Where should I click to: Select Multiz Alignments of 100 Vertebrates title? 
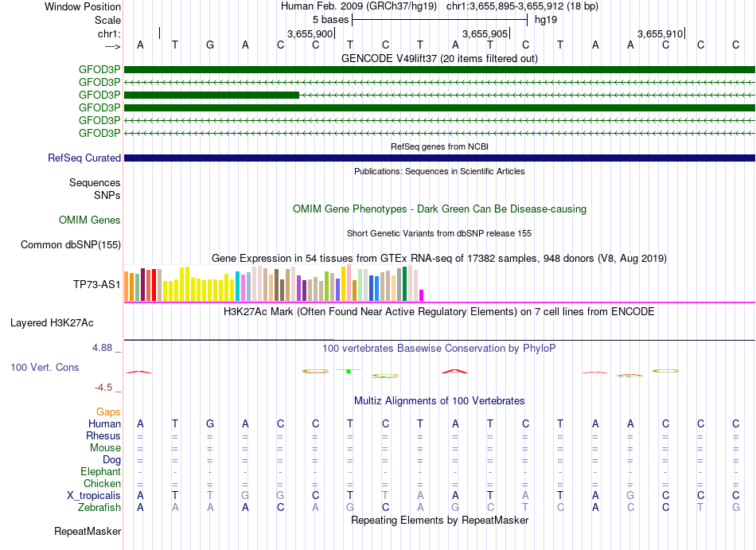(439, 400)
